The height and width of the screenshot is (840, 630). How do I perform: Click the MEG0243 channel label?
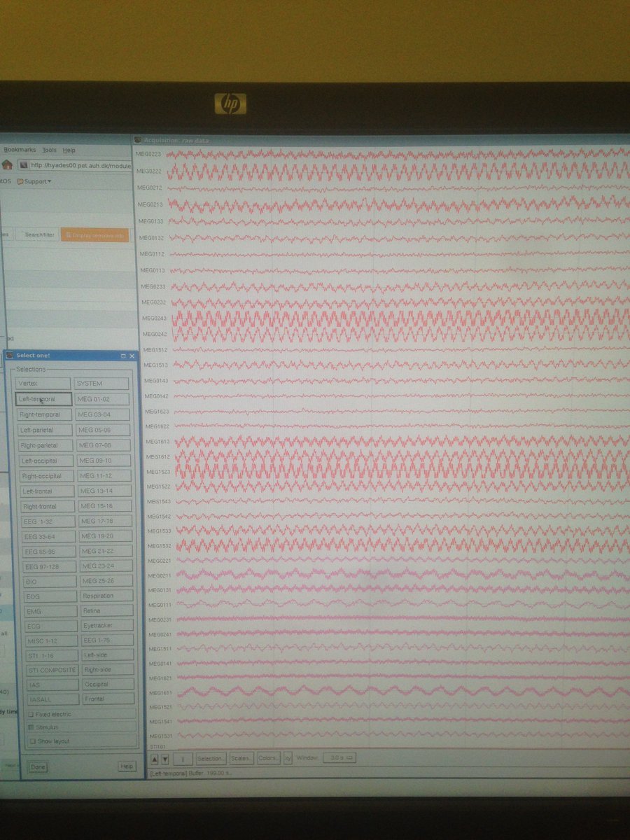pyautogui.click(x=154, y=318)
